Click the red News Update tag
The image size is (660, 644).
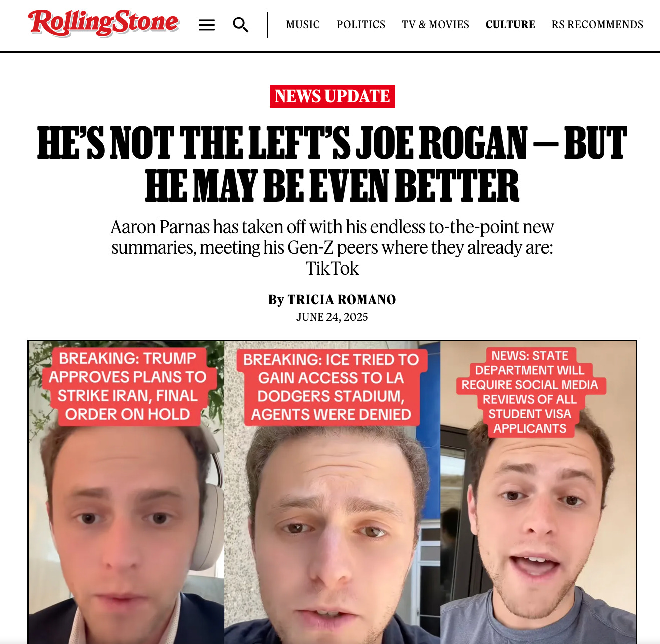(x=332, y=96)
